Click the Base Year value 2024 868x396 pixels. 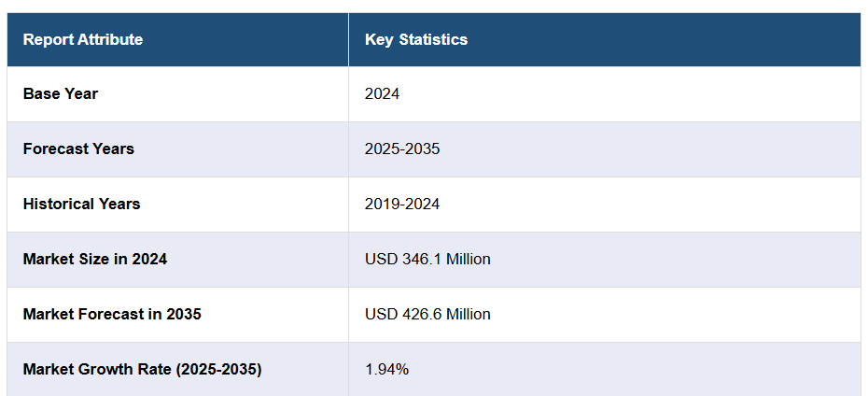(x=382, y=93)
